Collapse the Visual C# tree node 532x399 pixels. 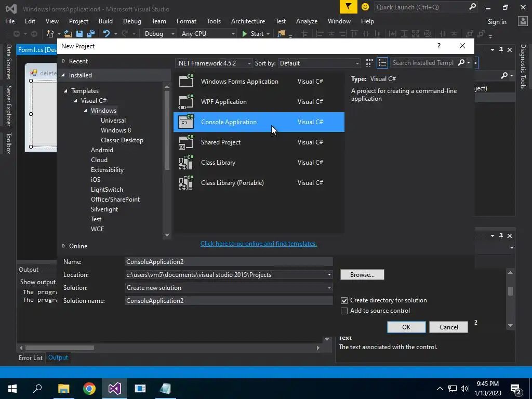click(75, 100)
